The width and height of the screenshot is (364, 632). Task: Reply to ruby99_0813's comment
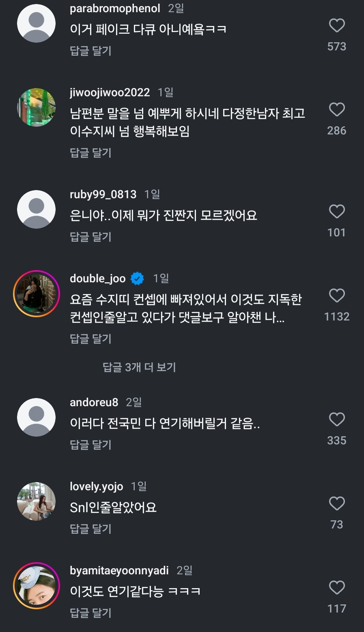click(x=90, y=237)
